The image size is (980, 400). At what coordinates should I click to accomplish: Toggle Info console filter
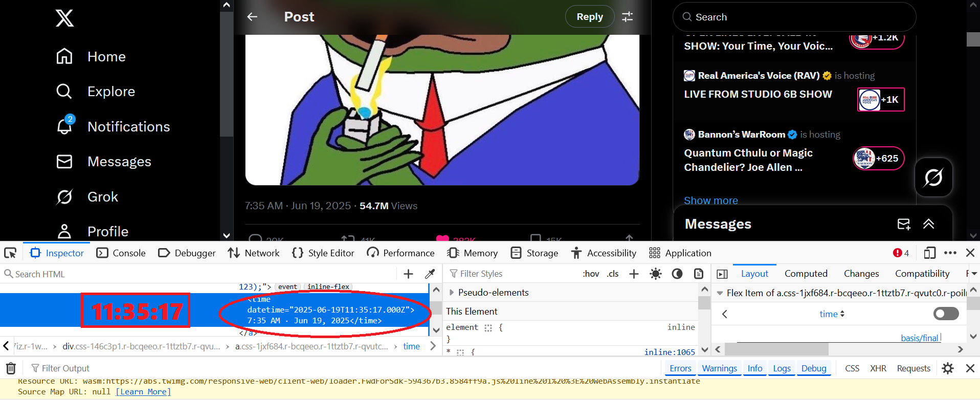[x=755, y=368]
